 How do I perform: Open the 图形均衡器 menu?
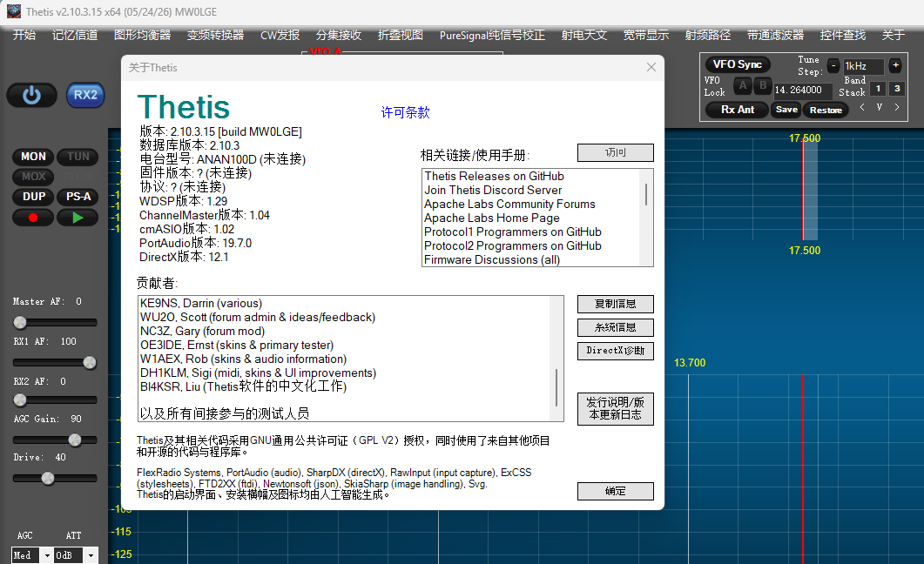[142, 36]
